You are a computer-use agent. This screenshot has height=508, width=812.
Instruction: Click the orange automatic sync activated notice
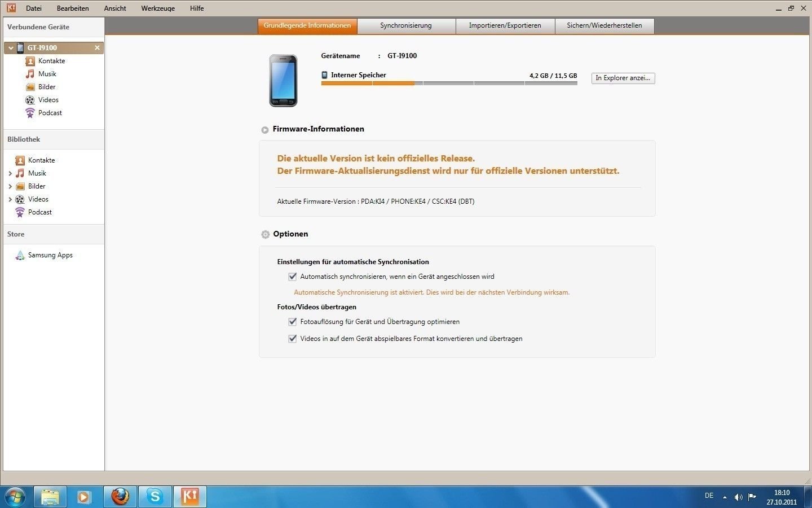click(432, 292)
